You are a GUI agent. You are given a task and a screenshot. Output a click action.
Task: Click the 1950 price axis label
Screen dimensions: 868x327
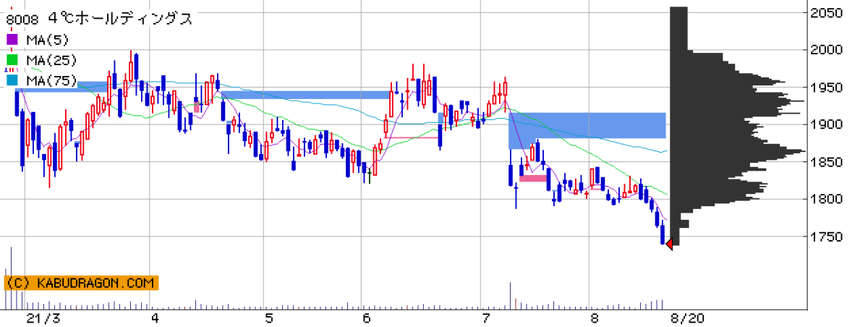828,88
